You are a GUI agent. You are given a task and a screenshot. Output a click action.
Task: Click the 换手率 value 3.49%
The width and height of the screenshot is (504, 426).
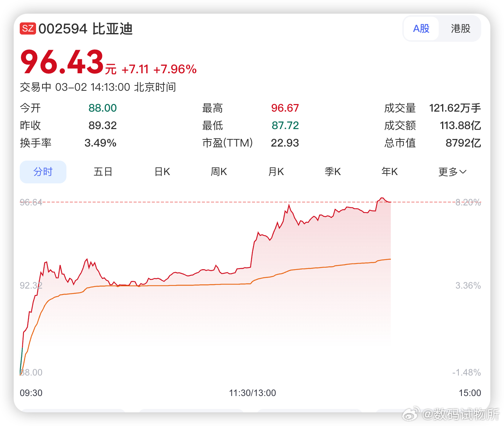point(100,143)
